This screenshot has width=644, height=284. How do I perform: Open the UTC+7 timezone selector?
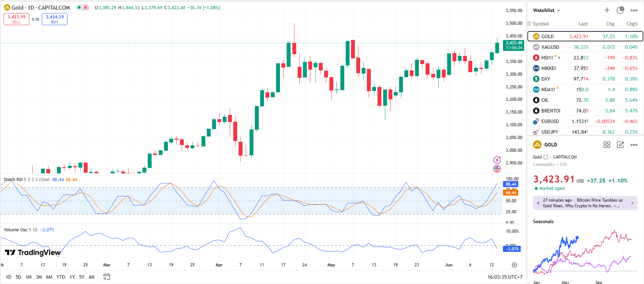505,277
